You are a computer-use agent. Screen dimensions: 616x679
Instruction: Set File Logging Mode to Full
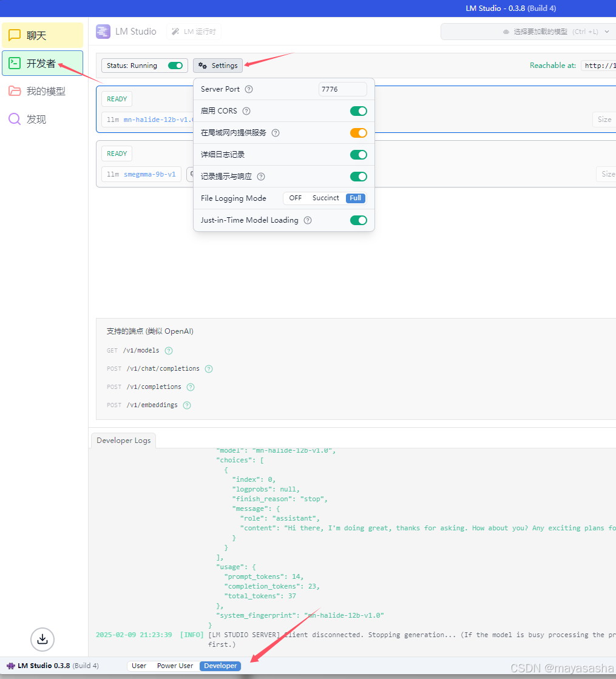pos(356,198)
